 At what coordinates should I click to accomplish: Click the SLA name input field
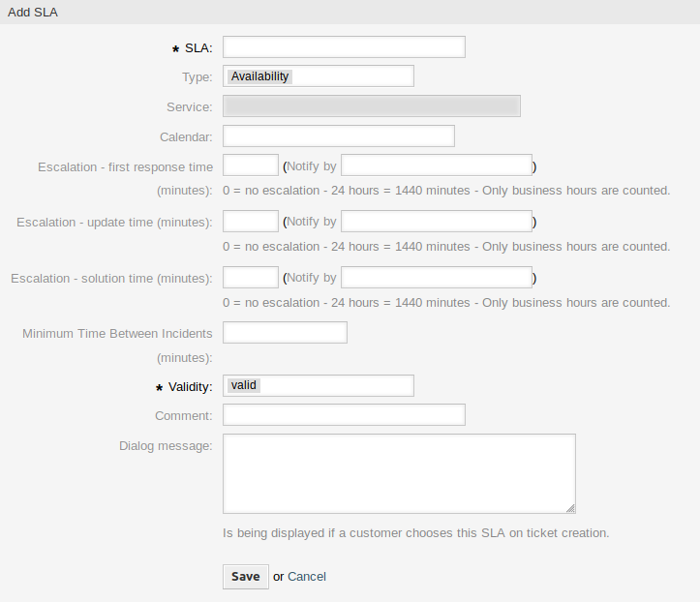point(344,47)
